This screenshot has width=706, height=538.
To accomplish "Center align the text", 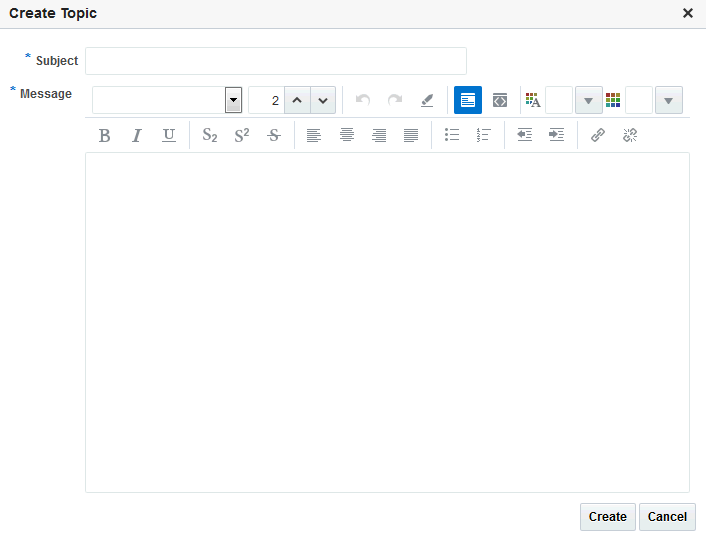I will point(347,135).
